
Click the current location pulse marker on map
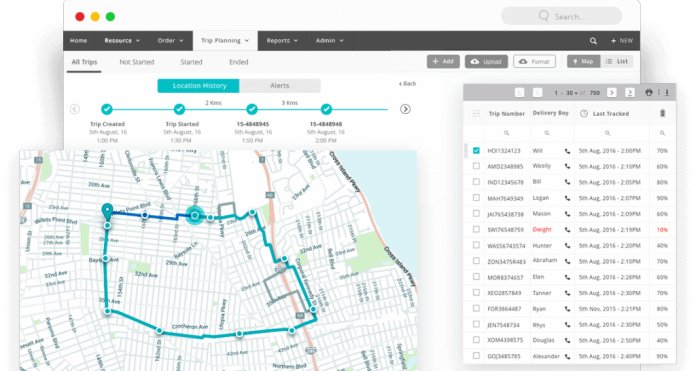194,216
